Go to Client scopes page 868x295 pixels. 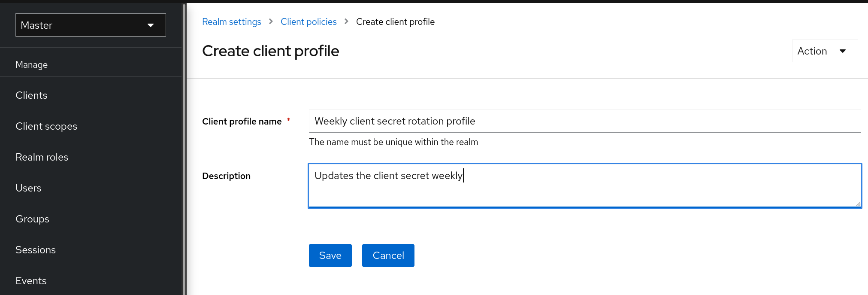(46, 126)
